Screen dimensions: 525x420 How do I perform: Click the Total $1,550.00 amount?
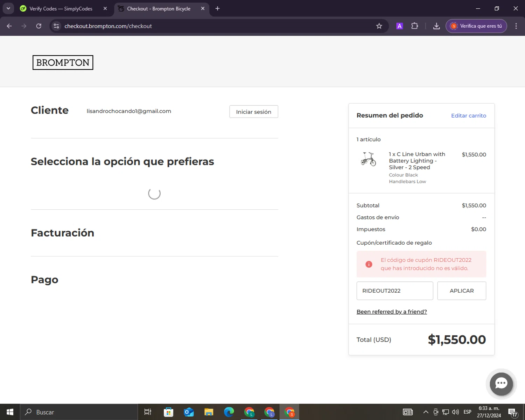457,339
